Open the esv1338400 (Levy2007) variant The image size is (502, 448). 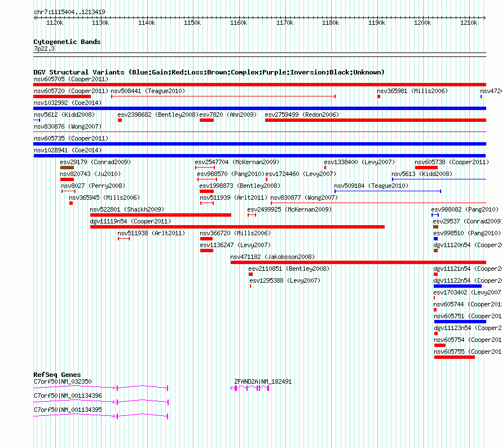359,162
